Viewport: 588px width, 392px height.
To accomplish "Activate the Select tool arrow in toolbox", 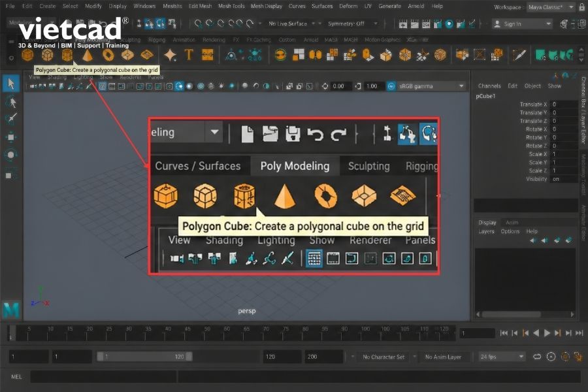I will pyautogui.click(x=11, y=83).
